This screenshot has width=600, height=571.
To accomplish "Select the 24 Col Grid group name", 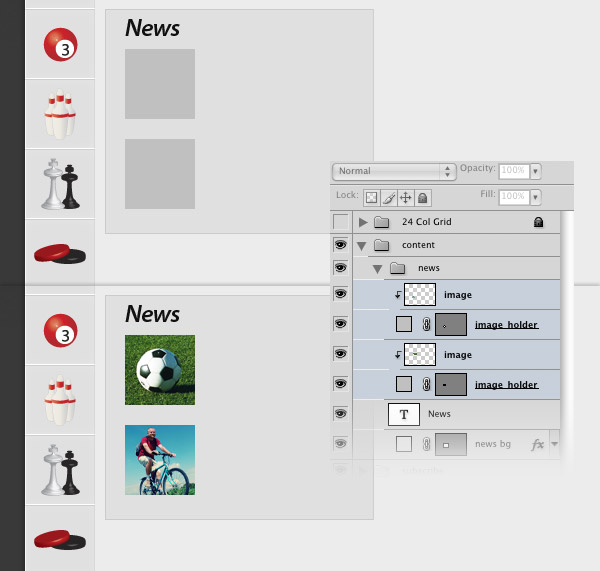I will [427, 222].
